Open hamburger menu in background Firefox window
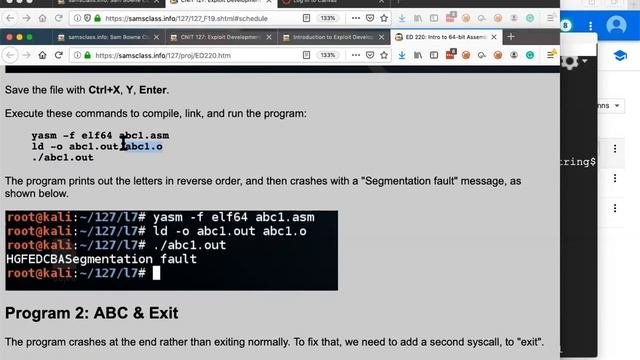The width and height of the screenshot is (640, 360). (x=550, y=18)
